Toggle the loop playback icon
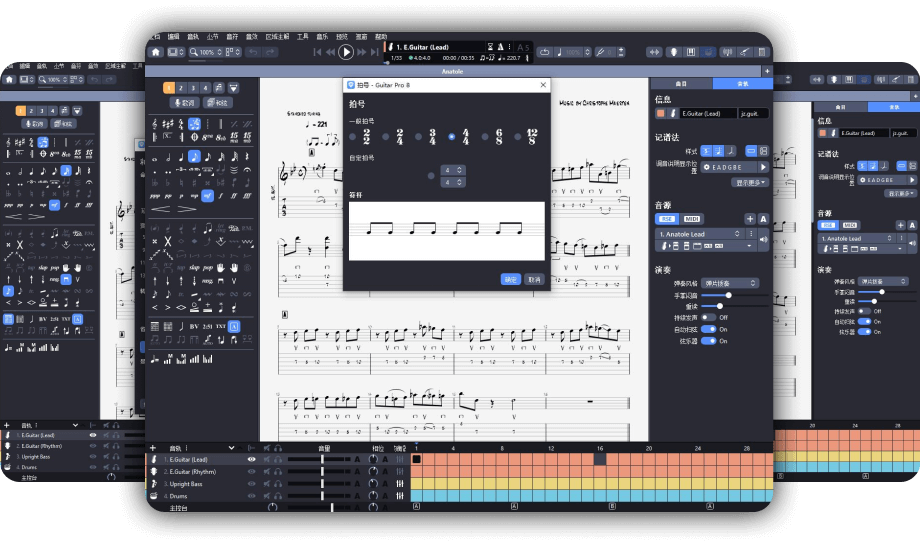Screen dimensions: 920x544 click(544, 52)
